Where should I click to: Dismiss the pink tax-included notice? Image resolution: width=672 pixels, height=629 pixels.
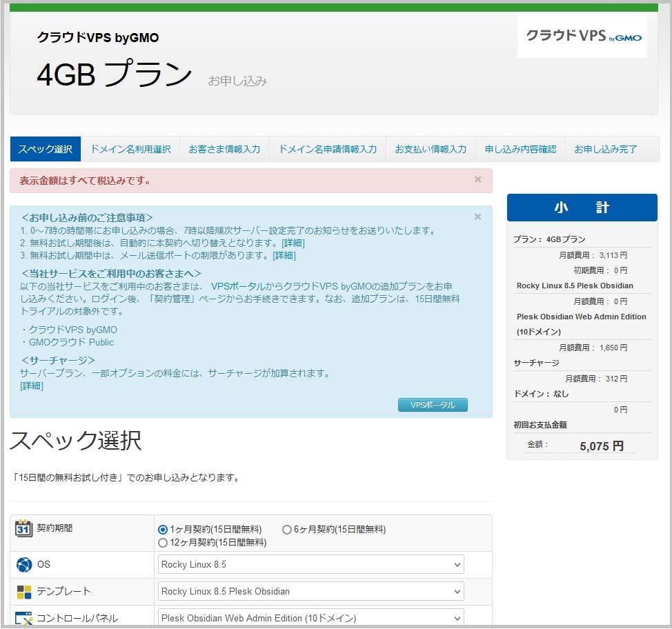(x=477, y=179)
